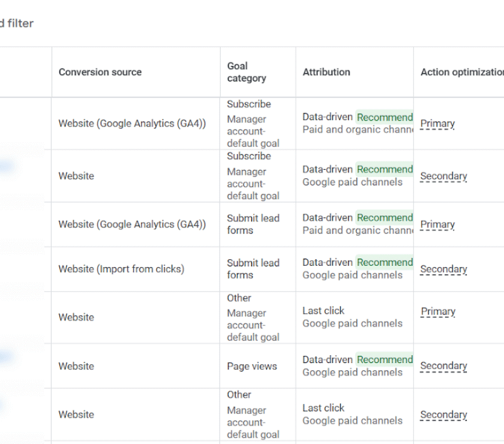The width and height of the screenshot is (504, 444).
Task: Click Secondary in the Website Subscribe row
Action: [443, 176]
